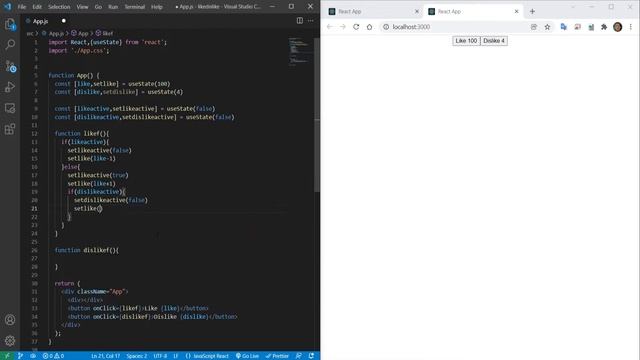Close the active React App tab

(516, 11)
